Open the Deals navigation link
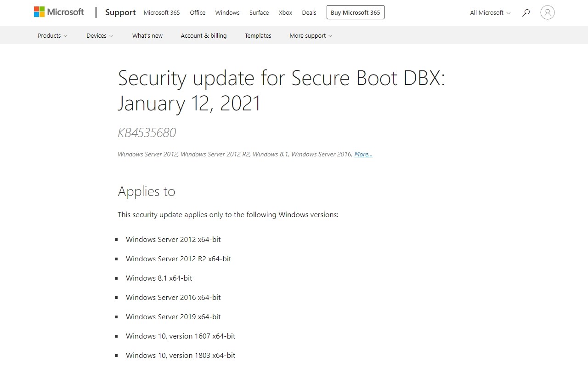The width and height of the screenshot is (588, 368). click(309, 12)
